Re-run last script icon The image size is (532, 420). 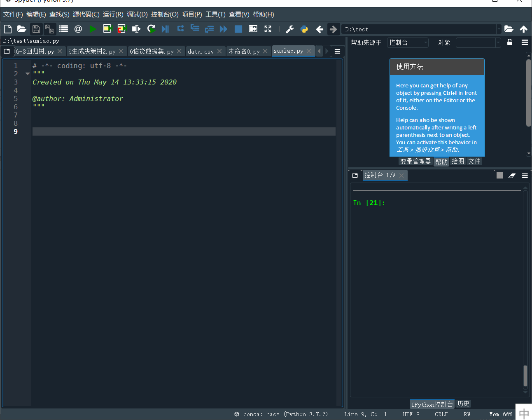pyautogui.click(x=151, y=29)
